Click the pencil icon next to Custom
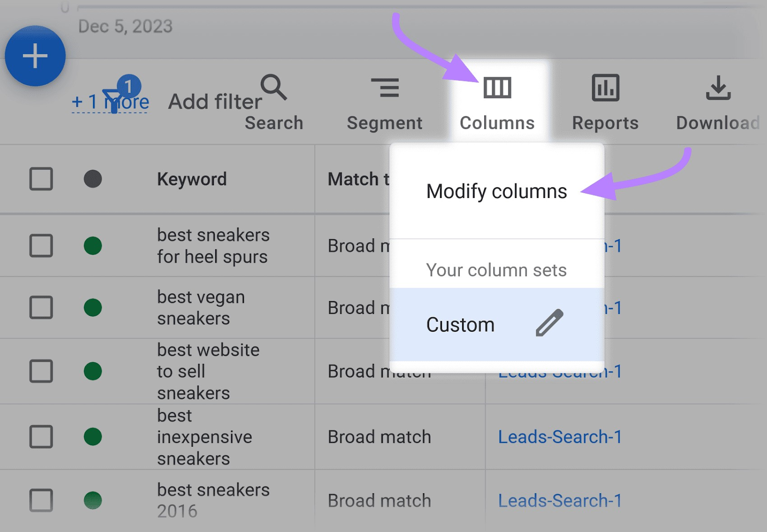767x532 pixels. coord(549,324)
